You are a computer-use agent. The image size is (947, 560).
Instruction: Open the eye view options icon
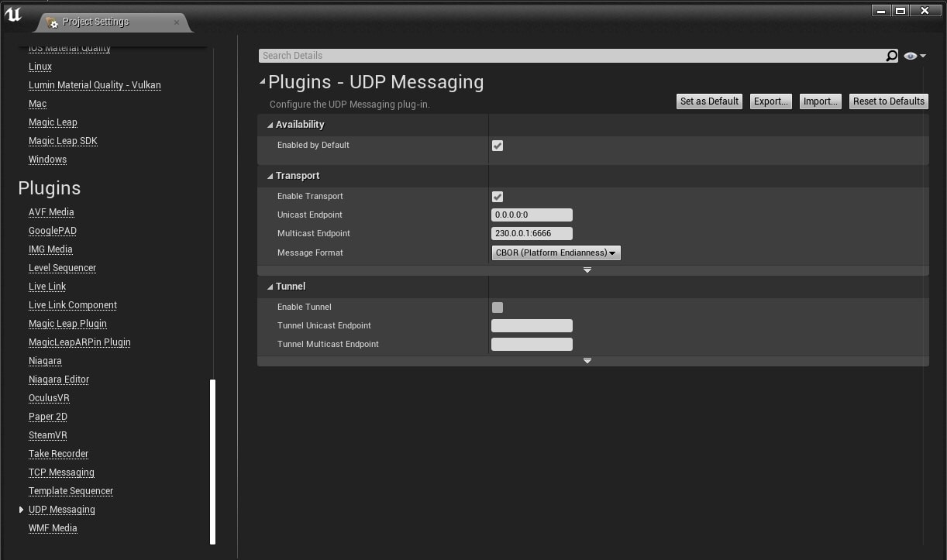914,56
